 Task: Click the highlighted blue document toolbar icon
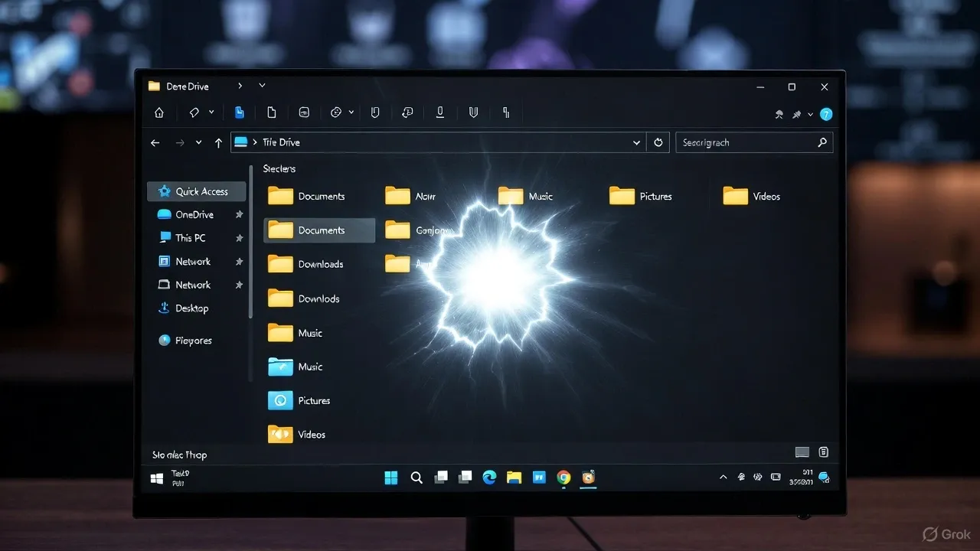click(239, 112)
